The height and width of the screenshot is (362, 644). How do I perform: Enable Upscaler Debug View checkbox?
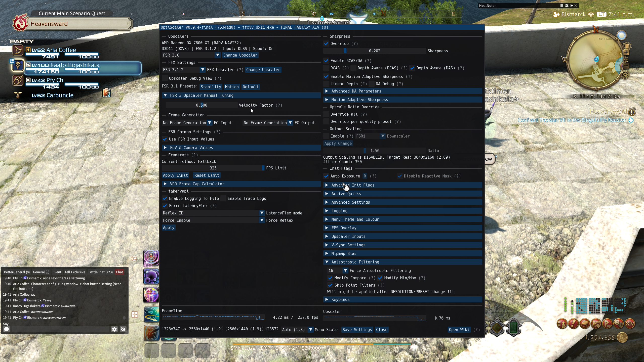tap(165, 78)
